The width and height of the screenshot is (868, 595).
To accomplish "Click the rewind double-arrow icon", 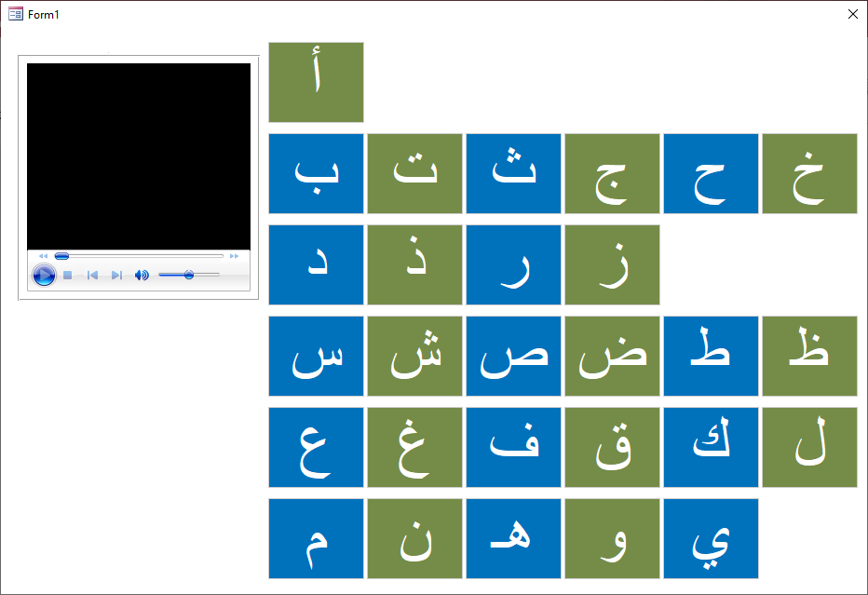I will 43,256.
